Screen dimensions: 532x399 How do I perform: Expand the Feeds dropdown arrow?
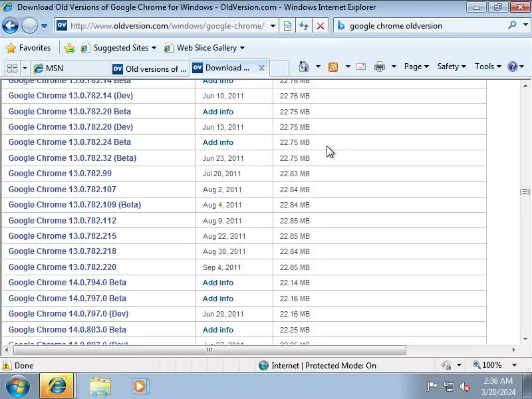pos(348,66)
